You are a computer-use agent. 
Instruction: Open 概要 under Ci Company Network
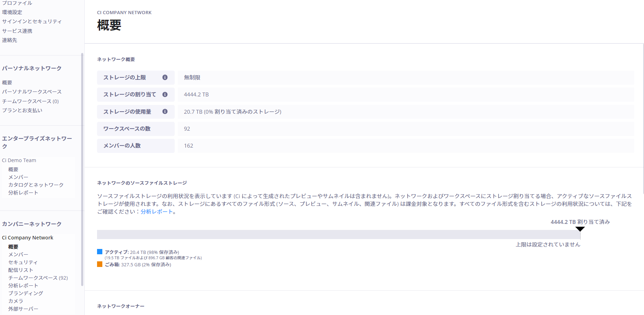click(x=13, y=247)
